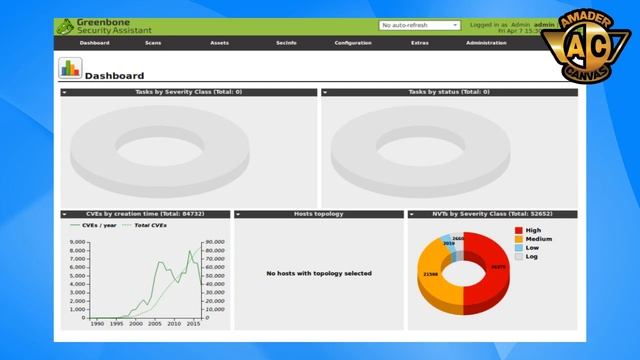This screenshot has width=640, height=360.
Task: Open the Configuration menu
Action: coord(353,43)
